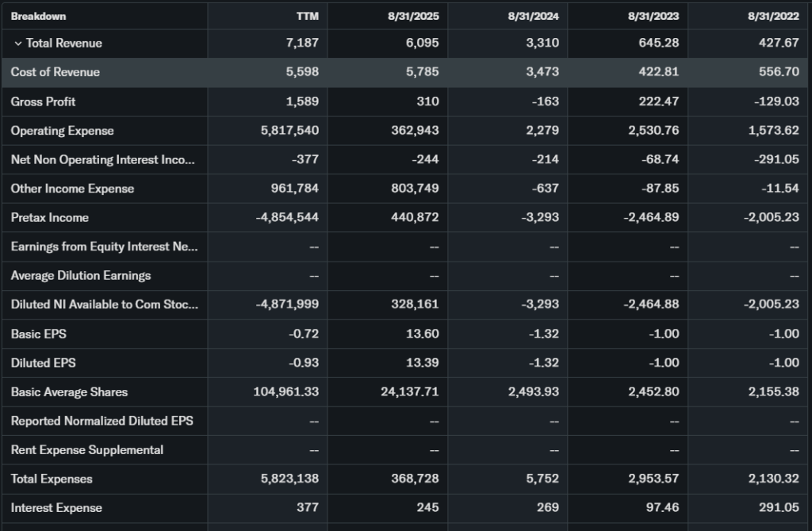Click the Breakdown column header
The width and height of the screenshot is (812, 531).
pyautogui.click(x=38, y=16)
